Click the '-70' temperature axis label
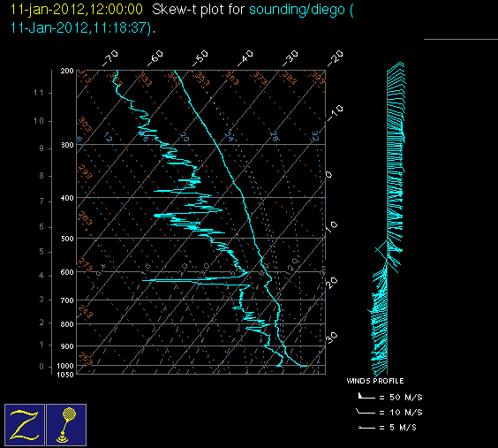498x448 pixels. click(x=109, y=57)
